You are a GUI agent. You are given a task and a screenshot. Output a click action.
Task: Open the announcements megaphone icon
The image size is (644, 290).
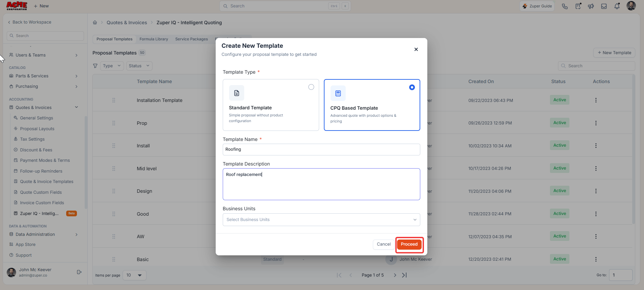point(591,6)
